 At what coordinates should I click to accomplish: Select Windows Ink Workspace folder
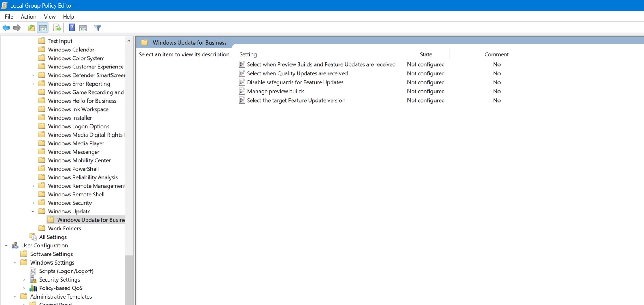(78, 109)
